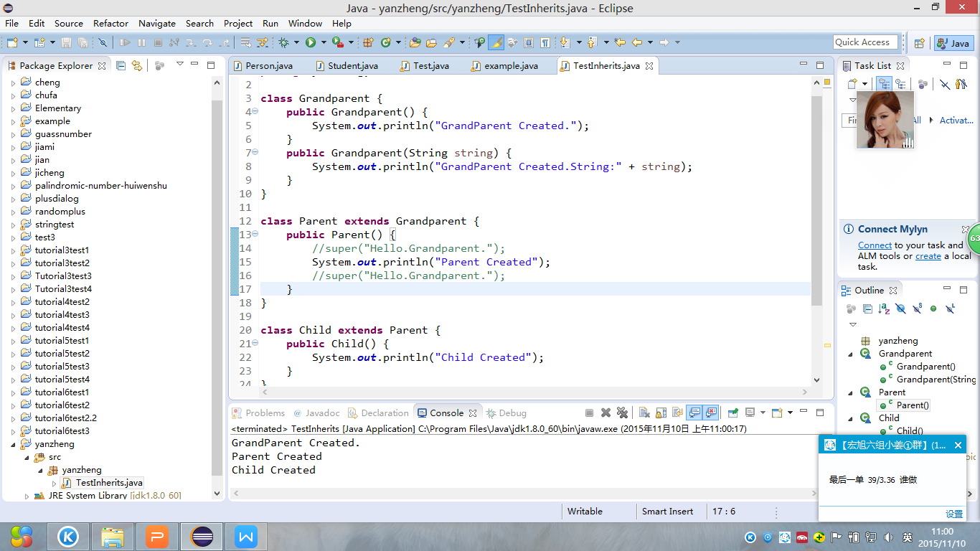Click the Previous Annotation arrow icon

591,42
